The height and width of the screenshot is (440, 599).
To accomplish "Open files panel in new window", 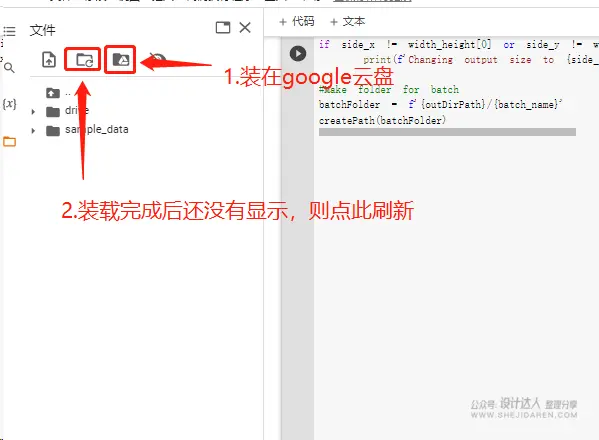I will click(223, 28).
